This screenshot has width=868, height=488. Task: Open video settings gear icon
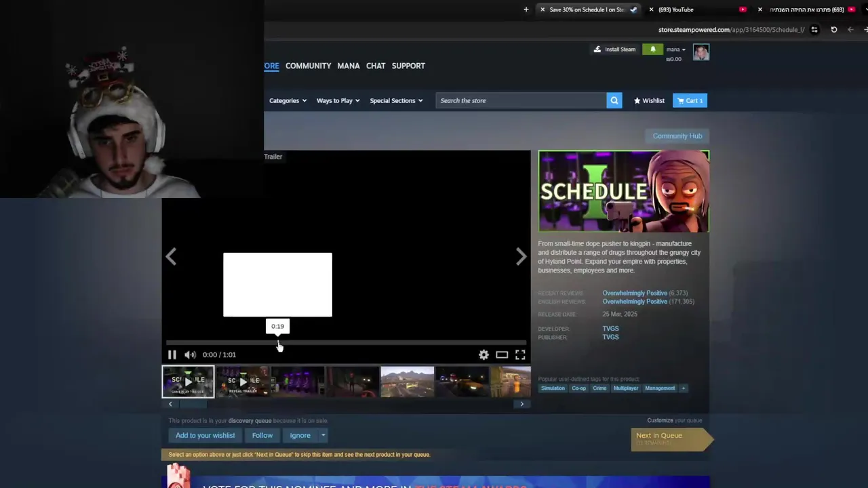coord(484,354)
